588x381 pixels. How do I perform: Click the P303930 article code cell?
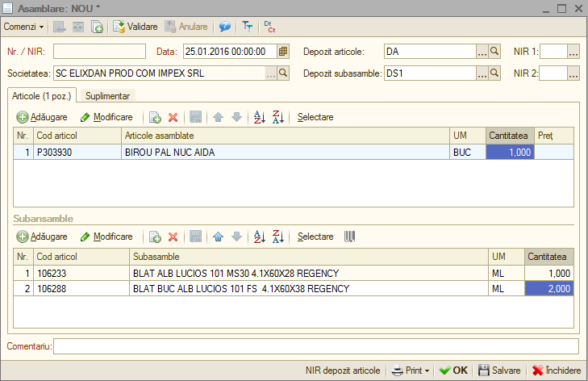[x=77, y=152]
